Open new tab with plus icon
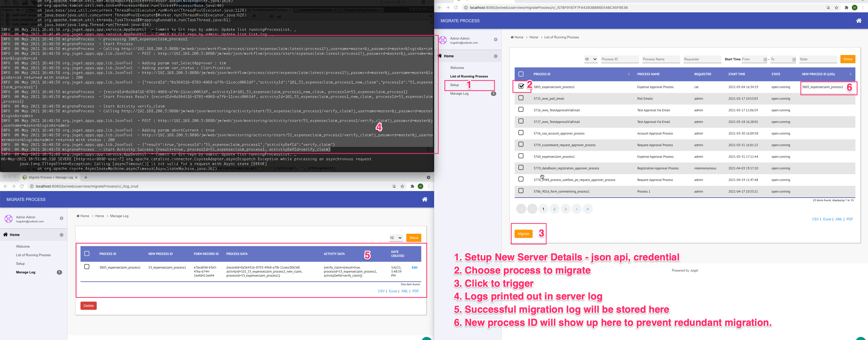This screenshot has width=868, height=340. point(86,177)
